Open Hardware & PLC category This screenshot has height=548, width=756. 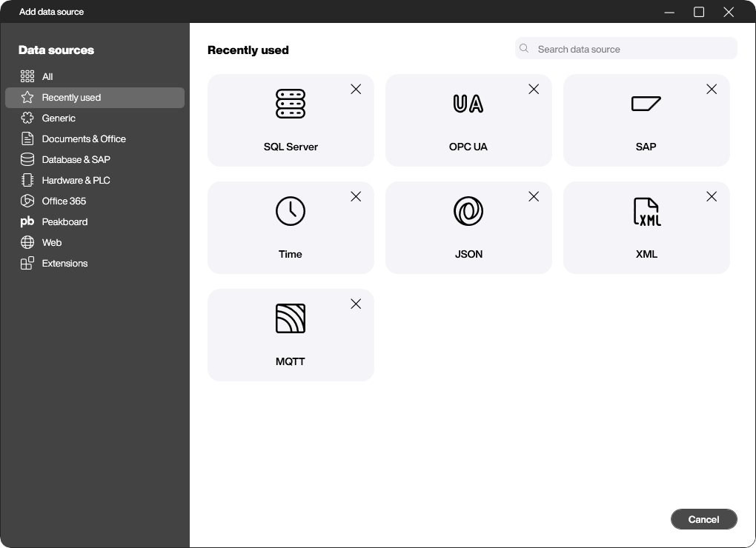pos(95,180)
